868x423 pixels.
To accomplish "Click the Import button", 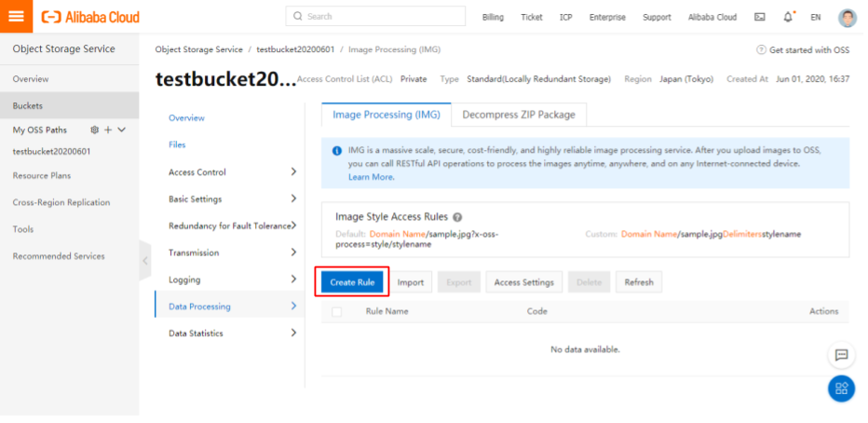I will coord(411,282).
